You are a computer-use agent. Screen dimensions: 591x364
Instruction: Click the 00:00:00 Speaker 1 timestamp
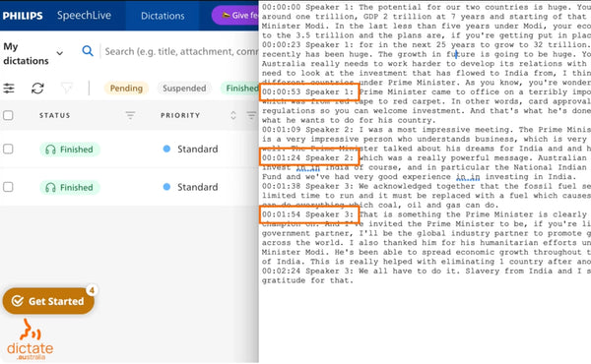coord(308,7)
